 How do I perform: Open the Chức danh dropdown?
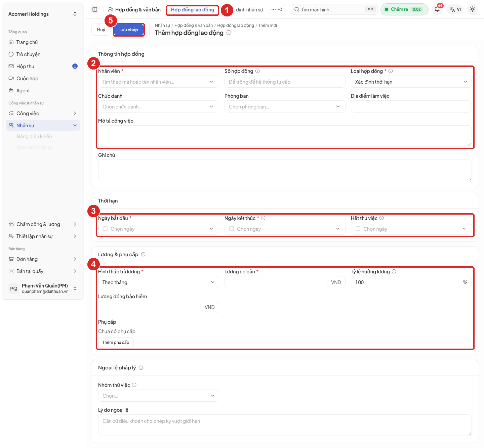159,106
